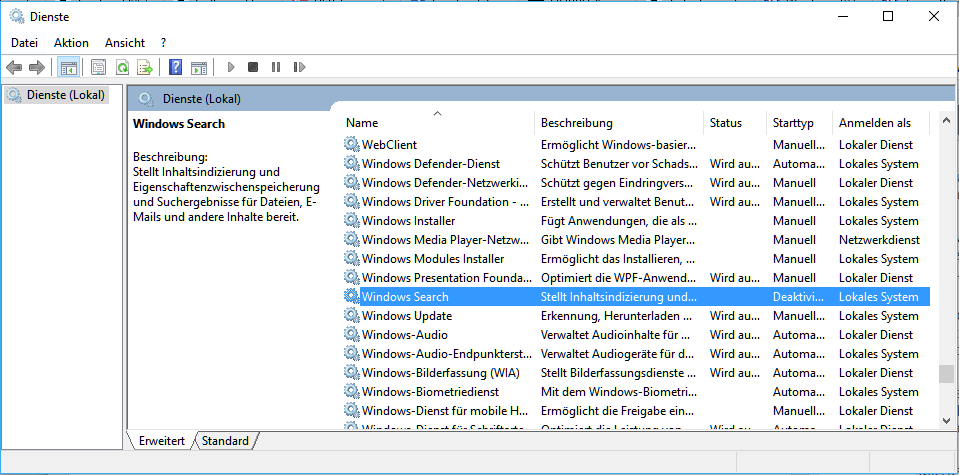Click scrollbar down arrow in services list
Viewport: 959px width, 475px height.
click(946, 421)
